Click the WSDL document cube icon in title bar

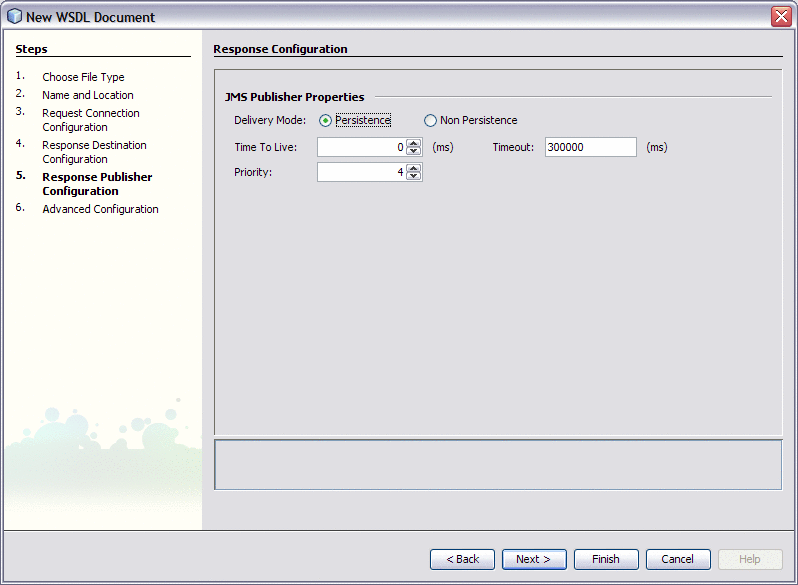[x=14, y=16]
